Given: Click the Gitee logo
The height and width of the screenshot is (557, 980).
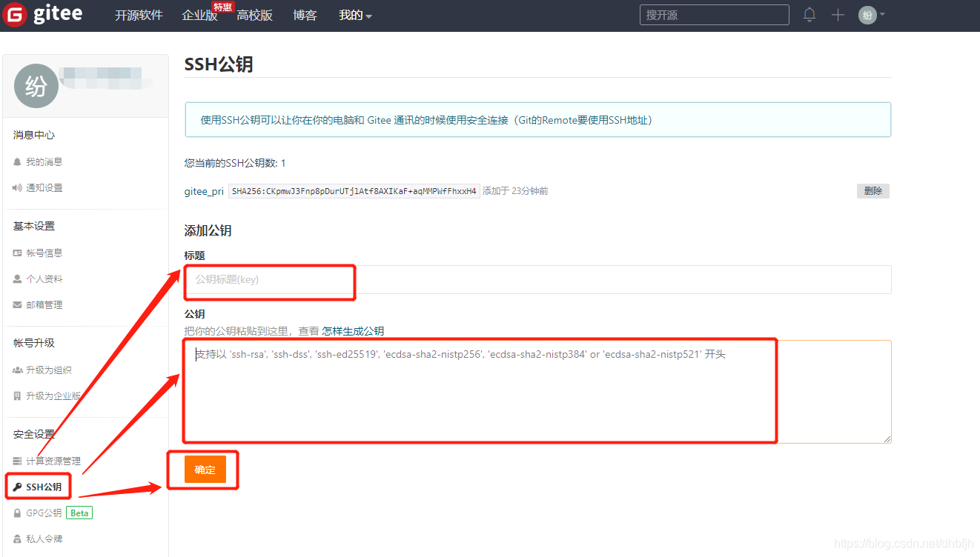Looking at the screenshot, I should [x=43, y=14].
